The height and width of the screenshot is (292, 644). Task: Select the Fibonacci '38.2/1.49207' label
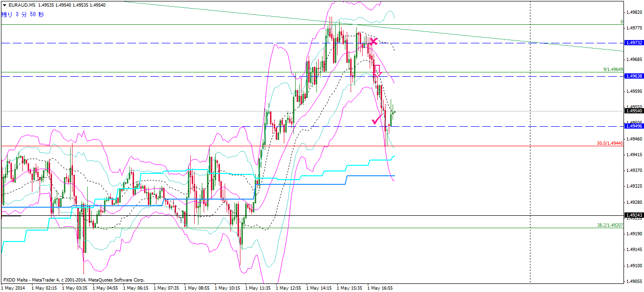coord(610,225)
